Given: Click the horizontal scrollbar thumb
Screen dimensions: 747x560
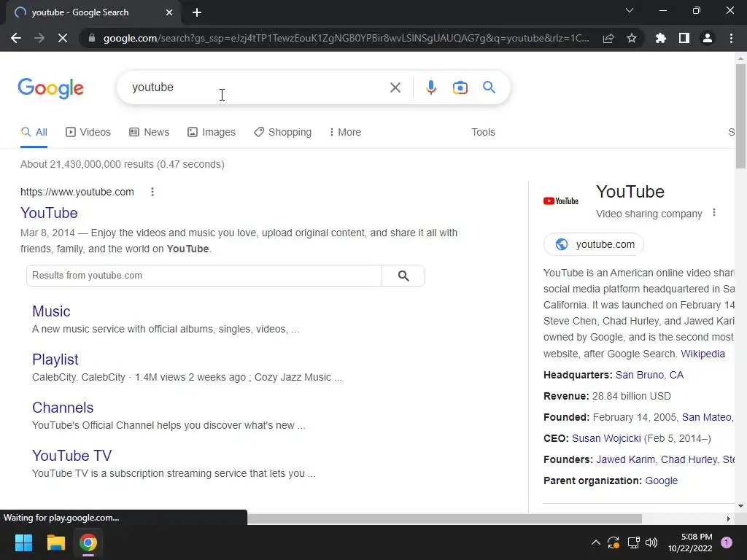Looking at the screenshot, I should click(444, 518).
